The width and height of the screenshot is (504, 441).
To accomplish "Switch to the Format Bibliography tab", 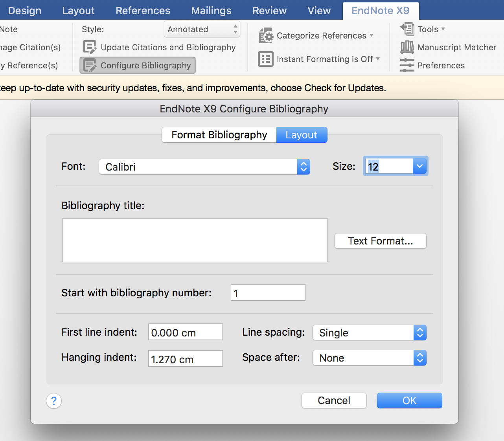I will [219, 135].
